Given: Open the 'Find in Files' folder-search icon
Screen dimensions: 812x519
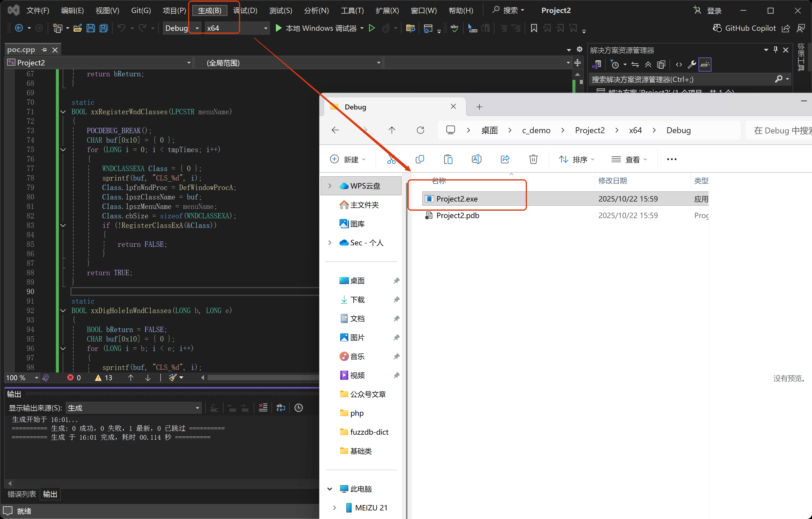Looking at the screenshot, I should [410, 28].
